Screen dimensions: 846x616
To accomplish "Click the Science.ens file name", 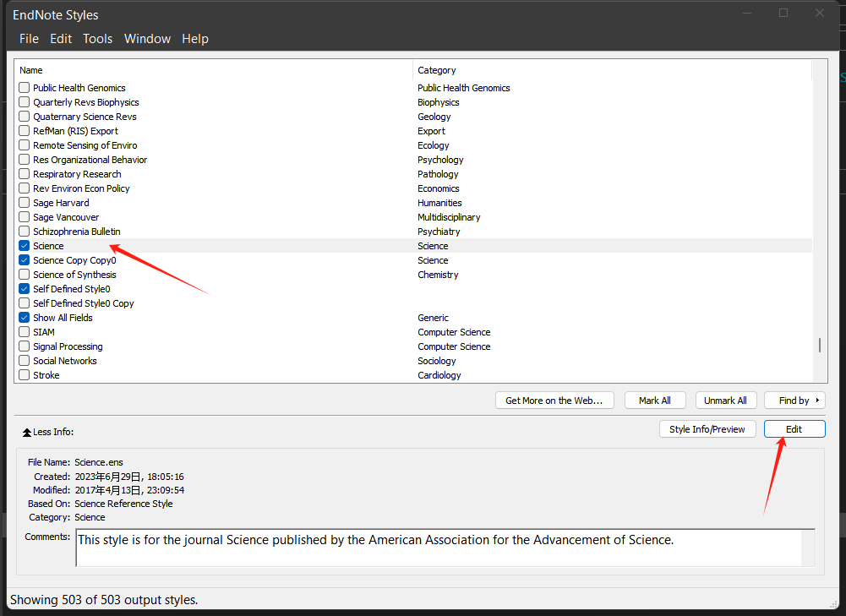I will coord(99,462).
